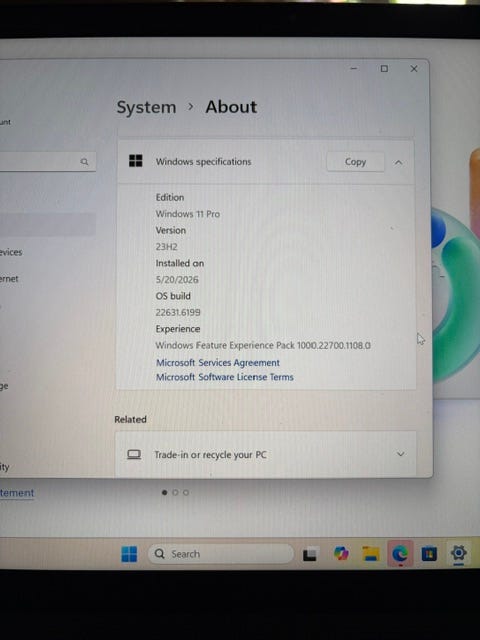
Task: Select the third page indicator dot
Action: pyautogui.click(x=186, y=493)
